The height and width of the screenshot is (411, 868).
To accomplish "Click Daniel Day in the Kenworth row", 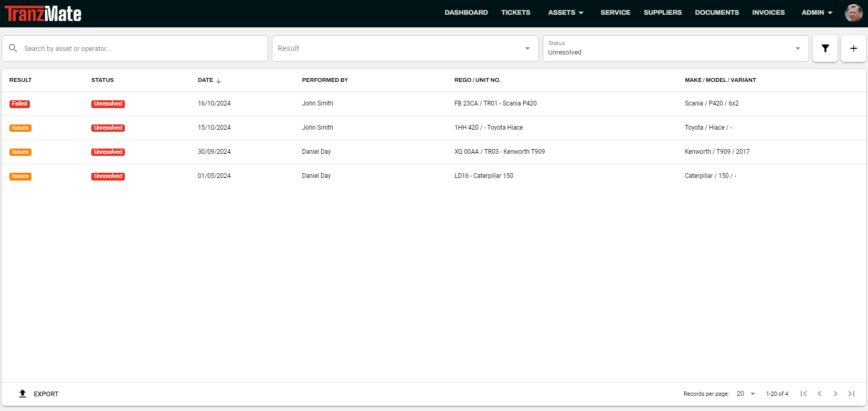I will tap(316, 152).
